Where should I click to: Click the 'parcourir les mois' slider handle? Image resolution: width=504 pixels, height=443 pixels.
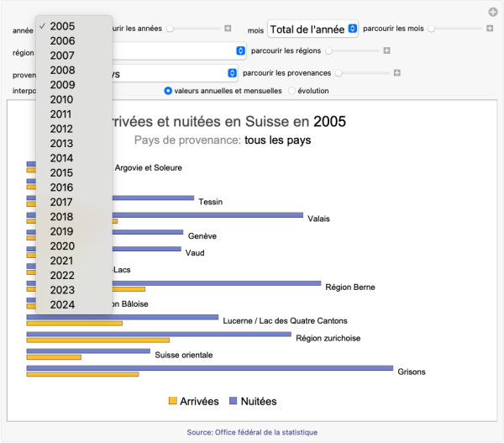point(432,29)
